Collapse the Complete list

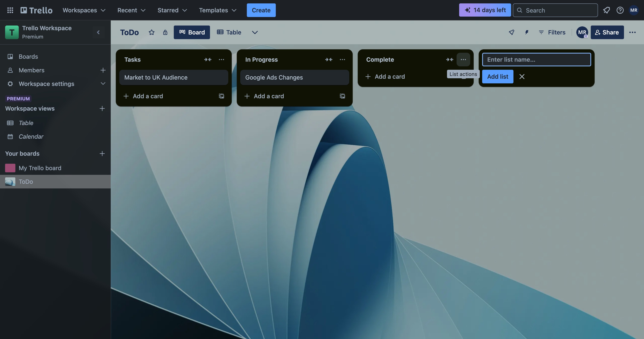point(450,59)
